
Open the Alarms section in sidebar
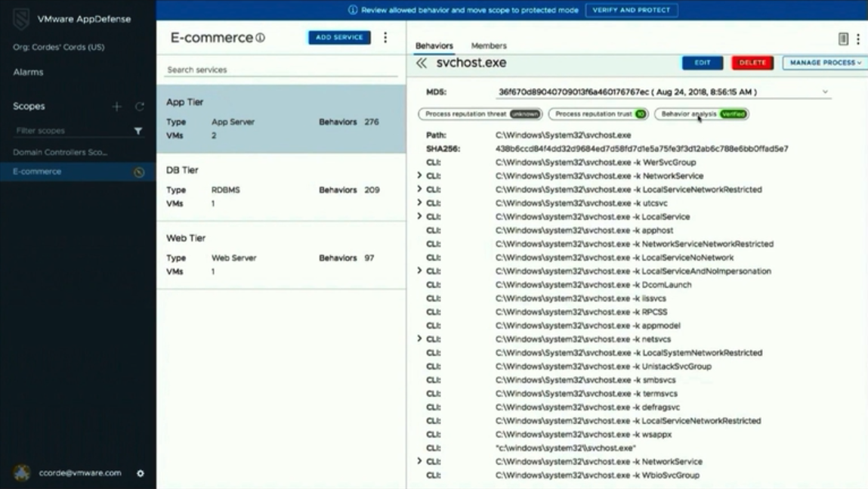click(29, 73)
